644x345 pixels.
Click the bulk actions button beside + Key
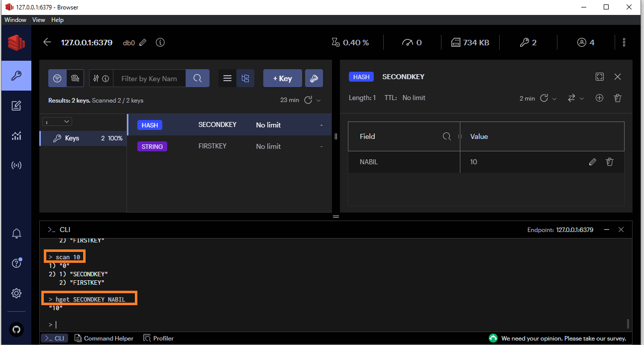314,78
